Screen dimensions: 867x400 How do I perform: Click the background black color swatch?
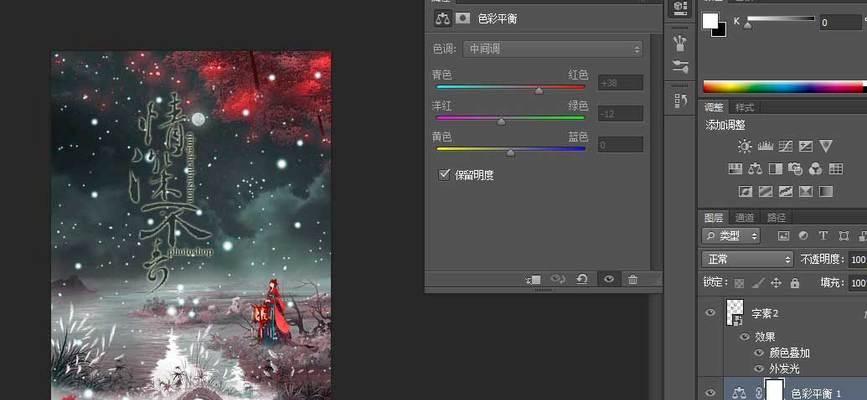click(720, 32)
